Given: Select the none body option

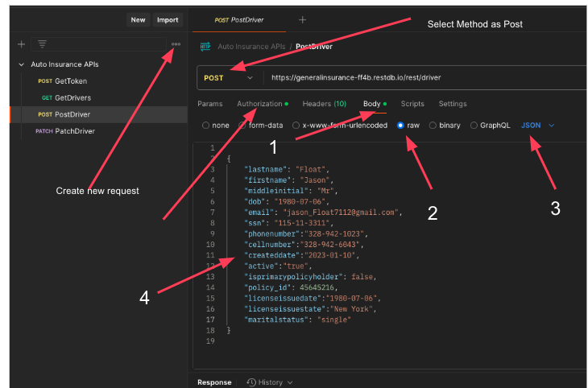Looking at the screenshot, I should tap(216, 126).
